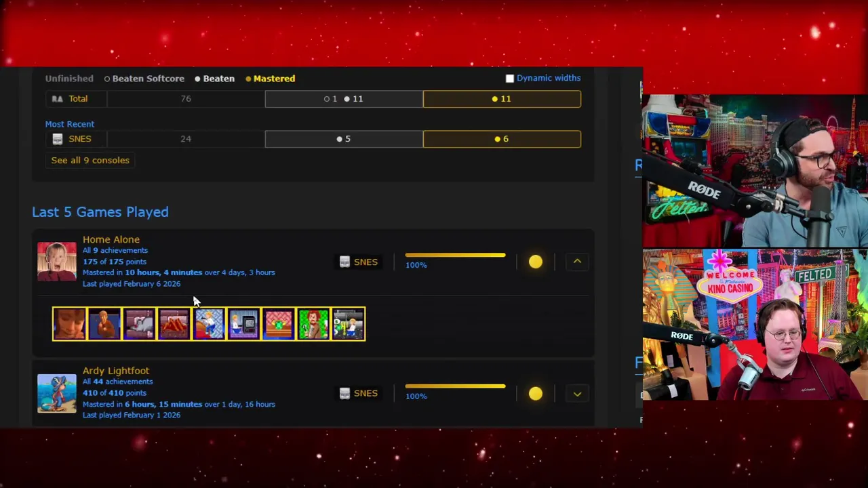The image size is (868, 488).
Task: Open the gray creature on bricks badge
Action: [139, 324]
